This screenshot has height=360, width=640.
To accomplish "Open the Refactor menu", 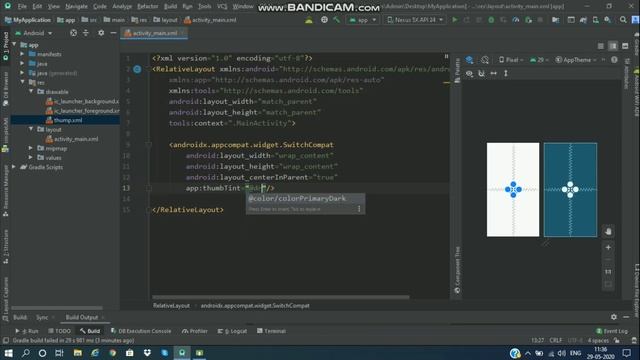I will (x=147, y=7).
